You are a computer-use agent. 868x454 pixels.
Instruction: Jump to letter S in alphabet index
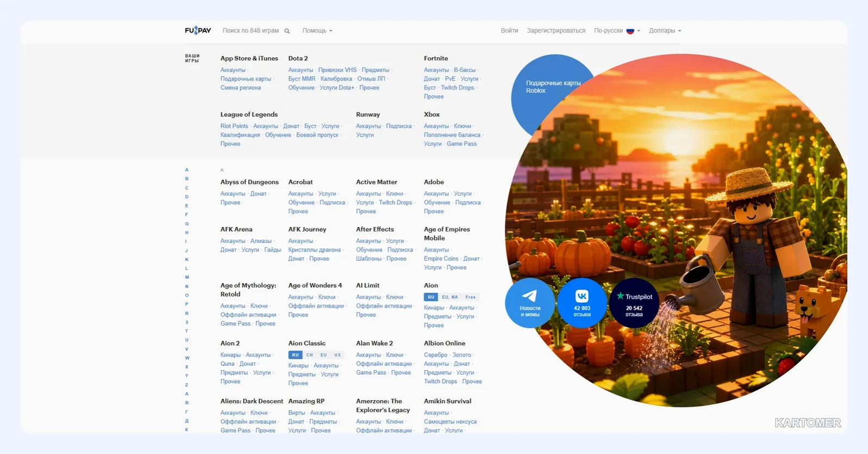pyautogui.click(x=187, y=322)
